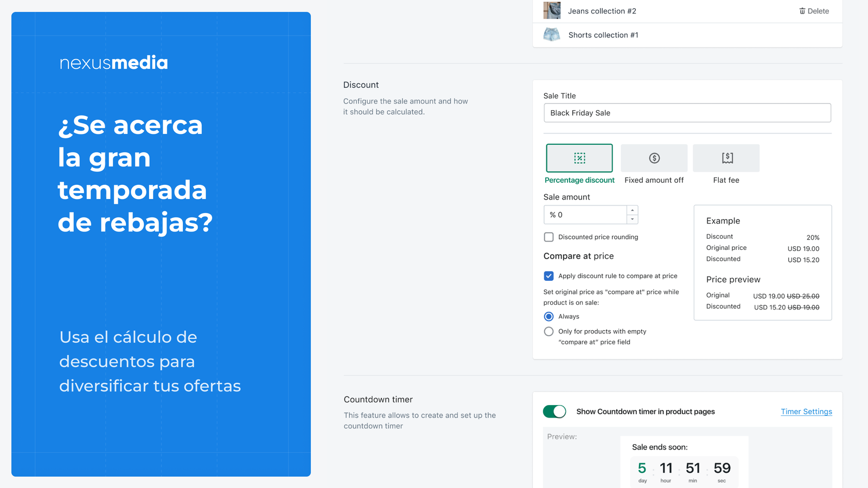Image resolution: width=868 pixels, height=488 pixels.
Task: Click the Compare at price heading
Action: 579,256
